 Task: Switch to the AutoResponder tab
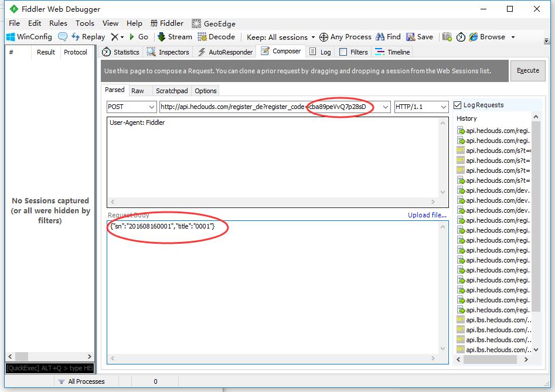point(225,52)
